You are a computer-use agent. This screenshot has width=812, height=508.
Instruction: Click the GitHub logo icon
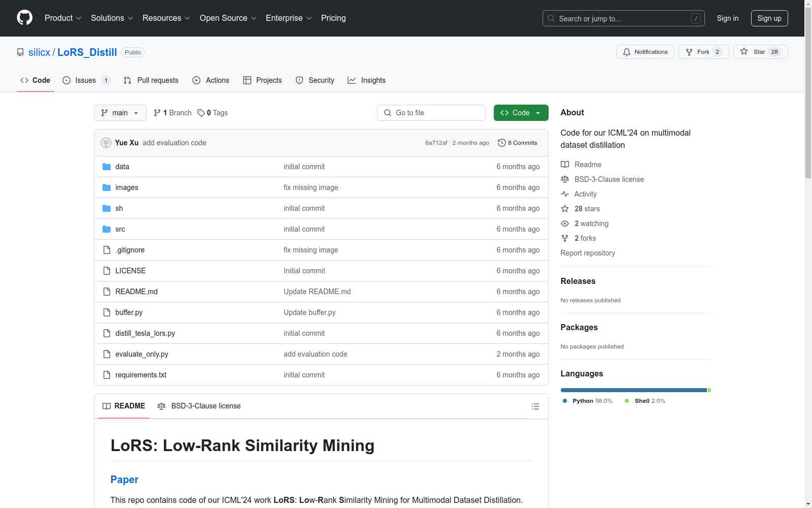point(24,18)
